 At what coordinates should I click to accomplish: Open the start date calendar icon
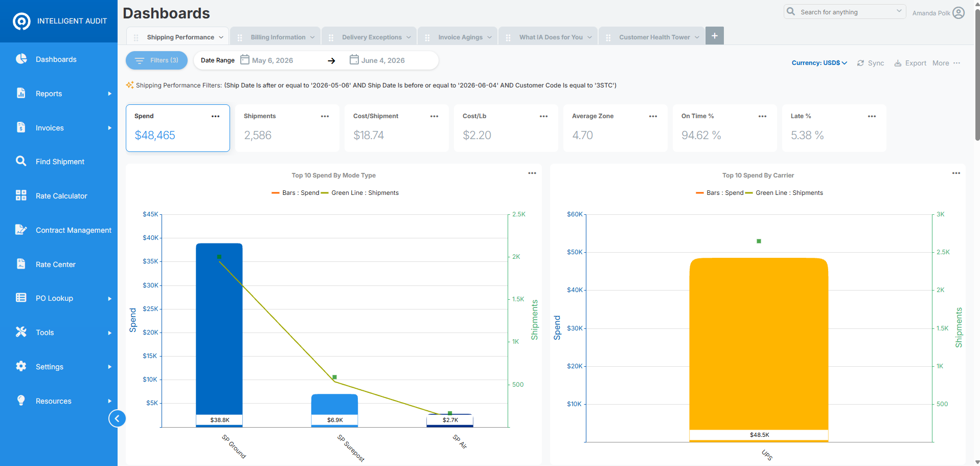tap(245, 60)
